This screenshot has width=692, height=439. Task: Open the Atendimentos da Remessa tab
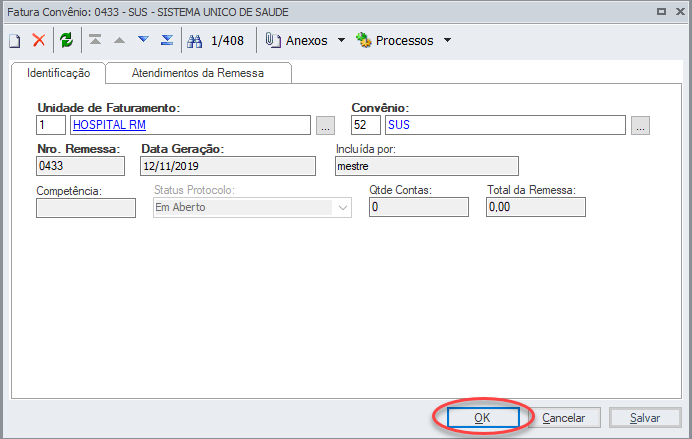point(198,73)
